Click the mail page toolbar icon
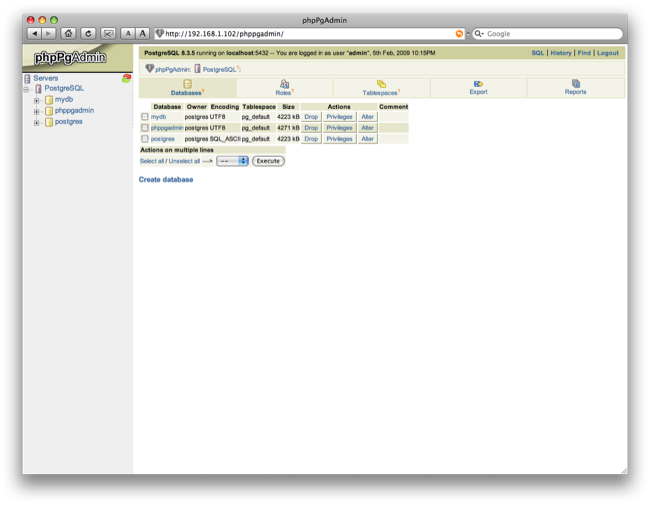This screenshot has width=650, height=505. pos(108,34)
